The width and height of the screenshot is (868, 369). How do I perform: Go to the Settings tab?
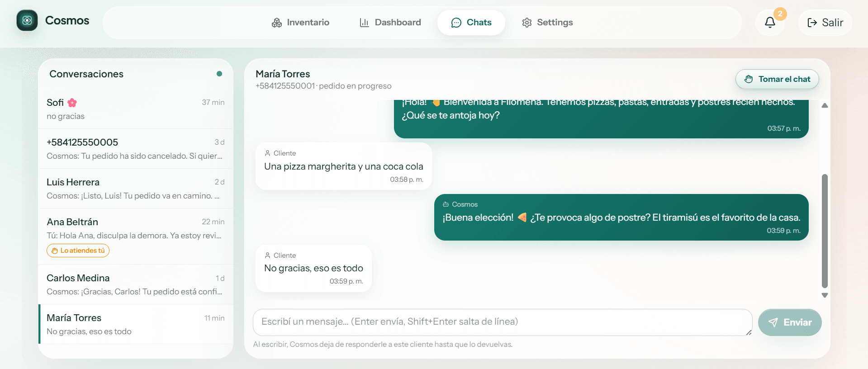click(547, 23)
